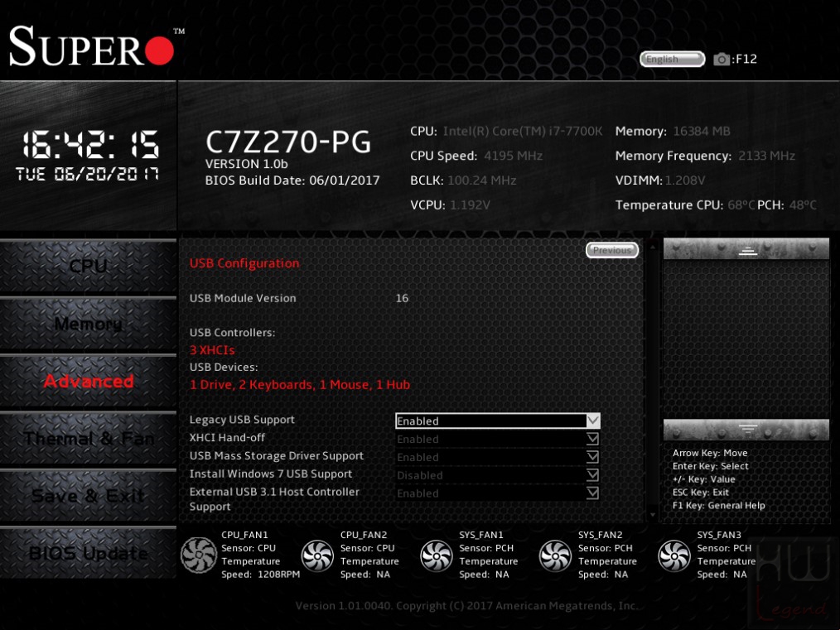The height and width of the screenshot is (630, 840).
Task: Click the VCPU 1.192V value
Action: [x=470, y=205]
